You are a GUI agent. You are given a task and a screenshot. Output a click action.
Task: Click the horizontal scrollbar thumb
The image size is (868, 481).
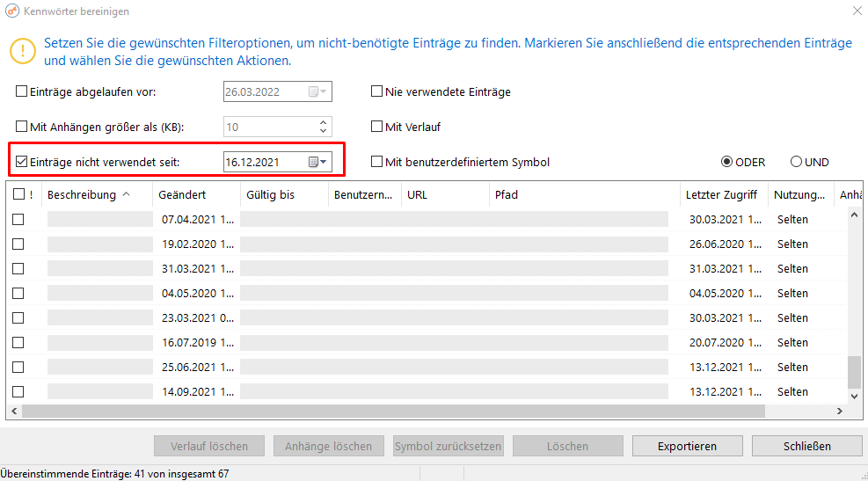394,412
